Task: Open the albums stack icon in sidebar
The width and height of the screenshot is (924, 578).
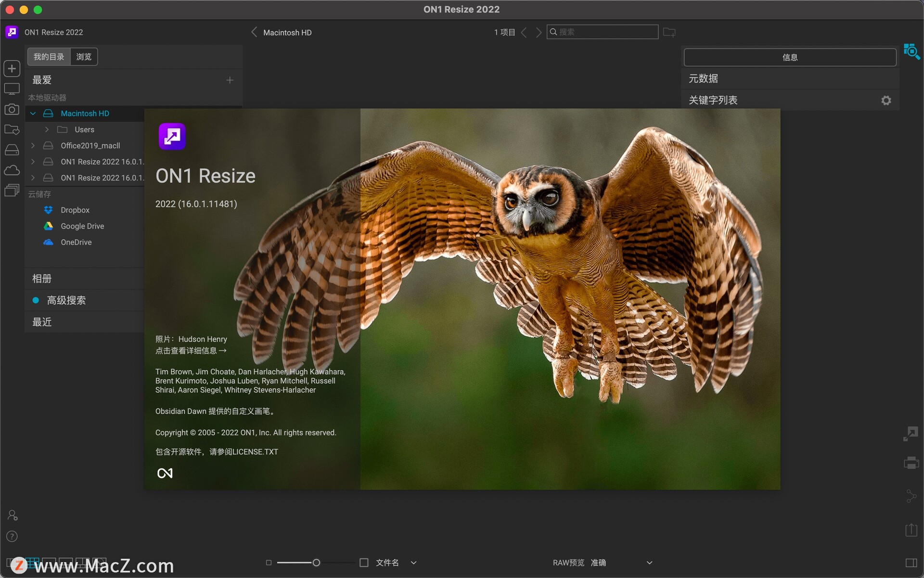Action: click(x=12, y=191)
